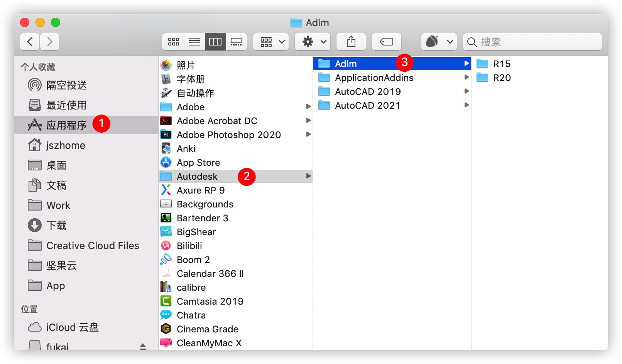
Task: Select the Adlm folder row
Action: tap(392, 63)
